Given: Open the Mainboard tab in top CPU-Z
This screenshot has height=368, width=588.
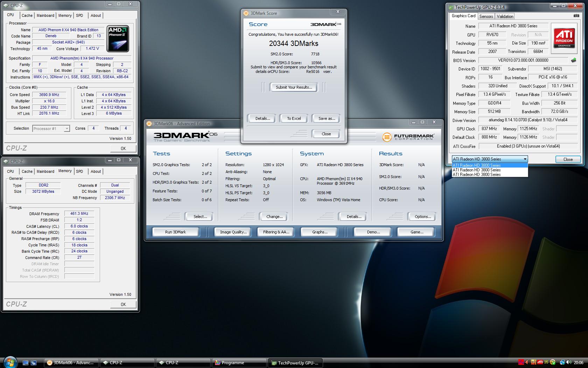Looking at the screenshot, I should pos(45,15).
